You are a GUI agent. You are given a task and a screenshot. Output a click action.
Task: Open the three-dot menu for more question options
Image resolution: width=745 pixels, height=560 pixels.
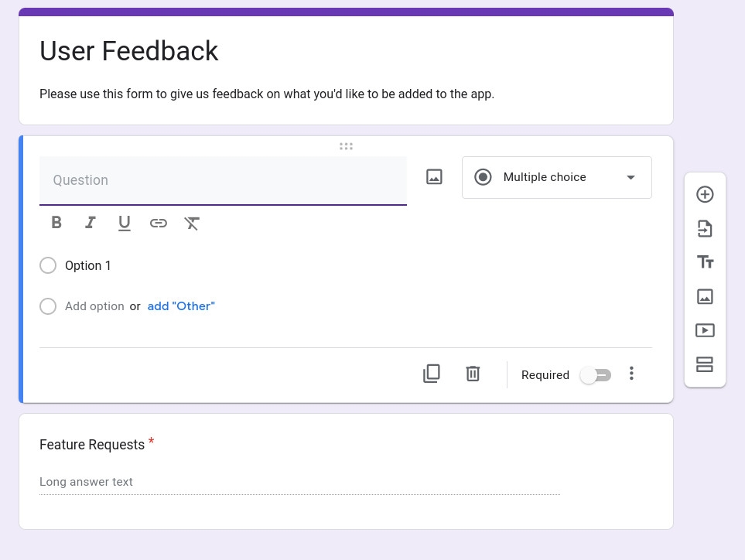[631, 374]
